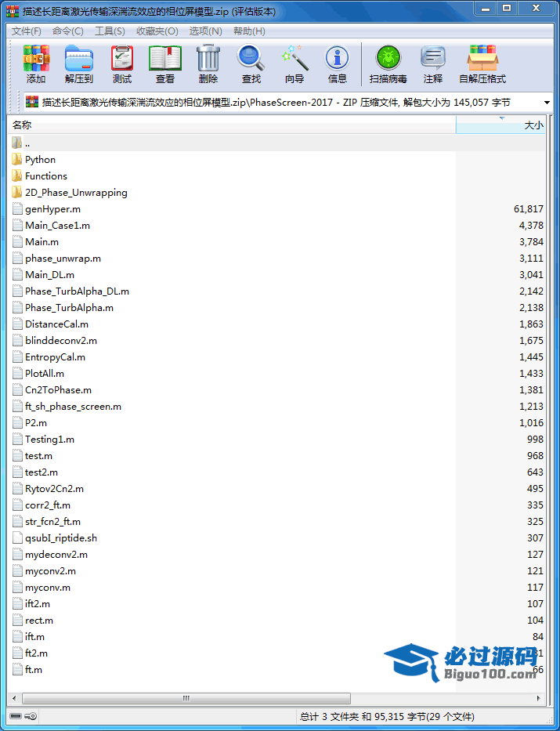Select the file ift.m
Screen dimensions: 560x731
(x=35, y=637)
